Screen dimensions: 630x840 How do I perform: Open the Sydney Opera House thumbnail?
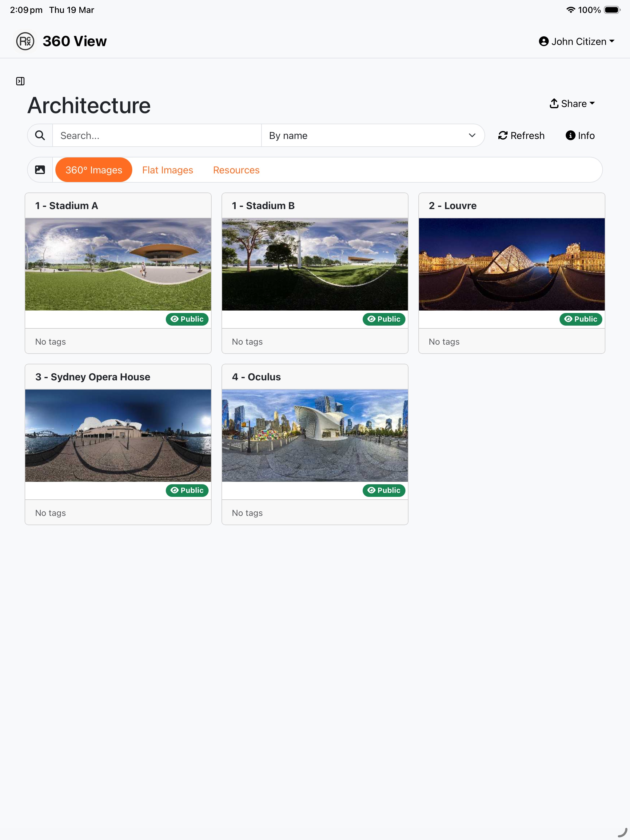tap(118, 436)
